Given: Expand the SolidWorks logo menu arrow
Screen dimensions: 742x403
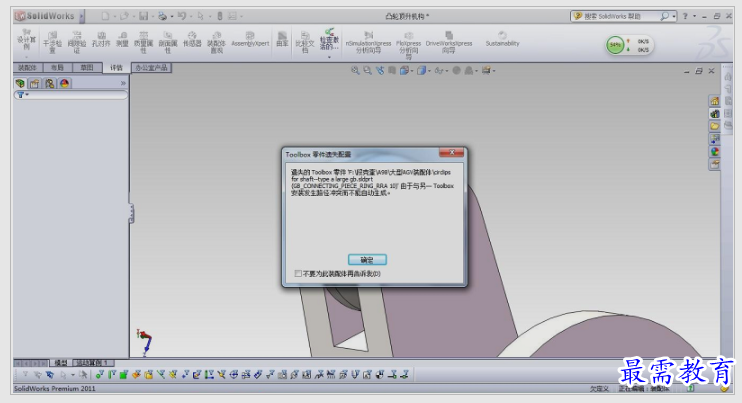Looking at the screenshot, I should click(x=81, y=16).
